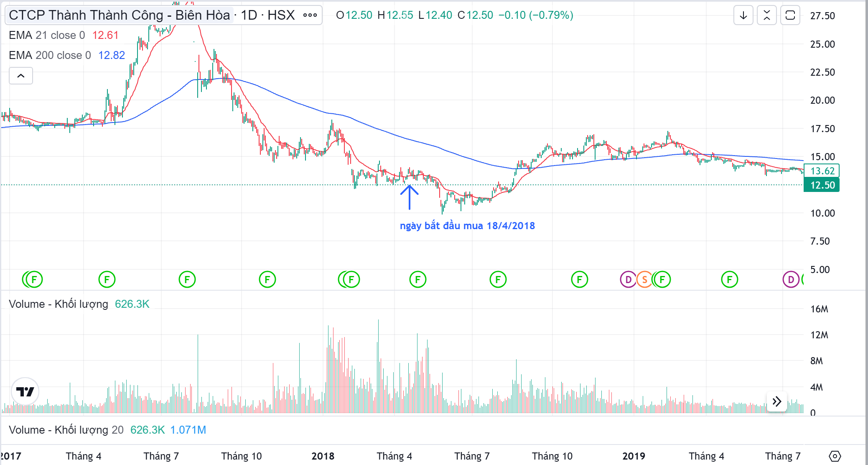Toggle the collapse pane arrows button
The image size is (868, 465).
767,15
